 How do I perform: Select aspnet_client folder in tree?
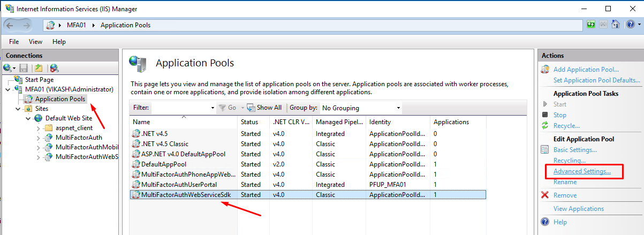(74, 128)
